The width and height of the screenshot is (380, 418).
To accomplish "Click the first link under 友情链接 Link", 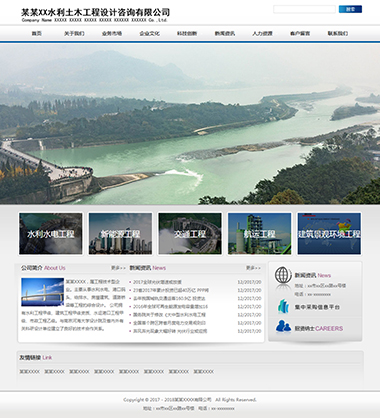I will (29, 371).
